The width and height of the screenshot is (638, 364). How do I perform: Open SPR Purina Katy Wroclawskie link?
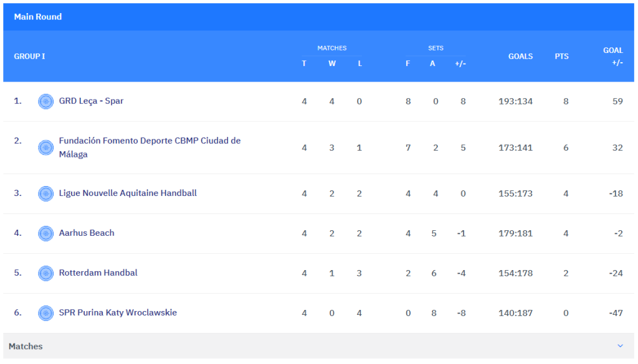tap(118, 312)
